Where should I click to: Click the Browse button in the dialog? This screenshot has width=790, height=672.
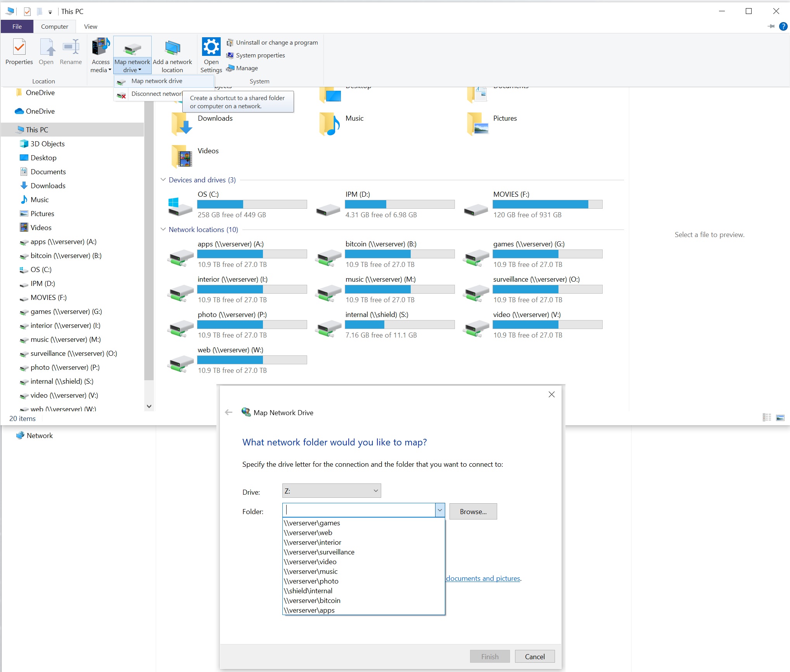click(x=473, y=511)
